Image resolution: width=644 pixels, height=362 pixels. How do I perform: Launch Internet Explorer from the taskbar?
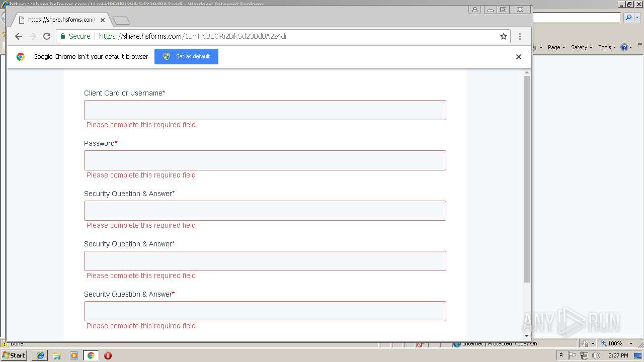(40, 355)
